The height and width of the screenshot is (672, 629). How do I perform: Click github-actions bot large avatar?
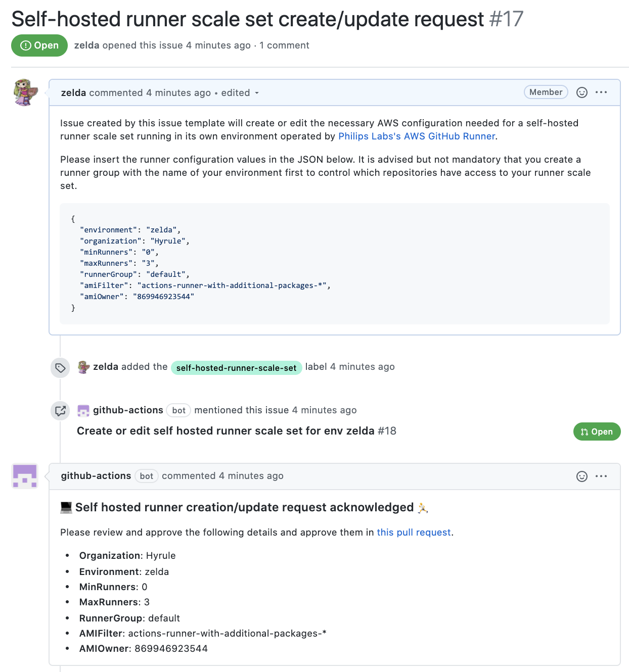coord(25,476)
